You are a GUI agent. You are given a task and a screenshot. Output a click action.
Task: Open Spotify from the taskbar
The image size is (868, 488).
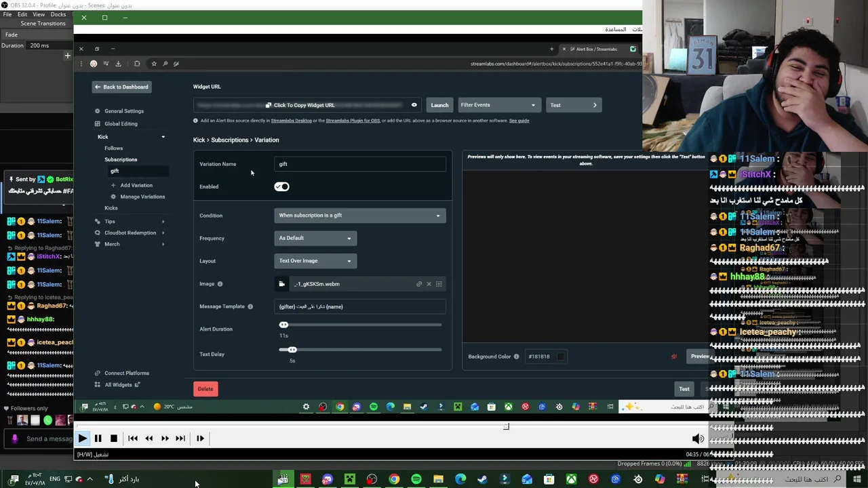416,480
